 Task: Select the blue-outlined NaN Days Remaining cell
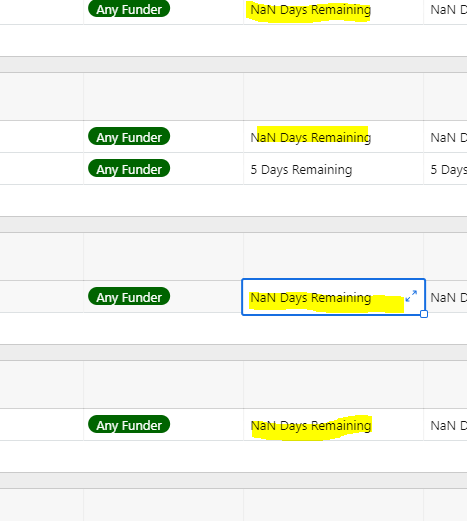coord(333,297)
